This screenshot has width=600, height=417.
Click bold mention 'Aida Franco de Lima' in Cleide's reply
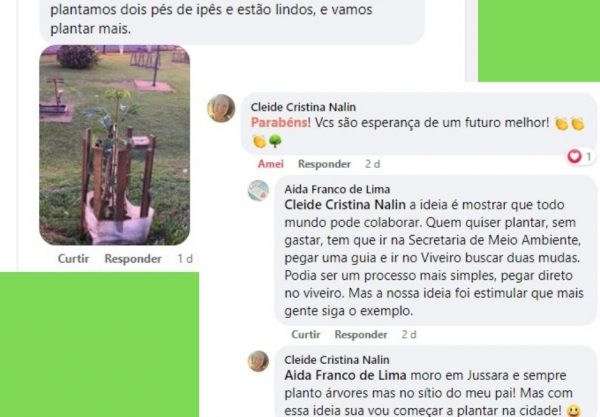pyautogui.click(x=345, y=375)
